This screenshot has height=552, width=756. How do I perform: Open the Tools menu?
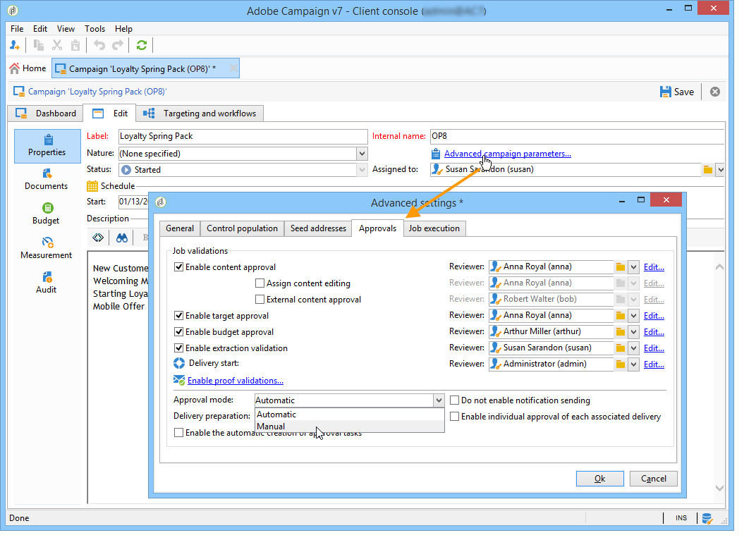pyautogui.click(x=95, y=29)
